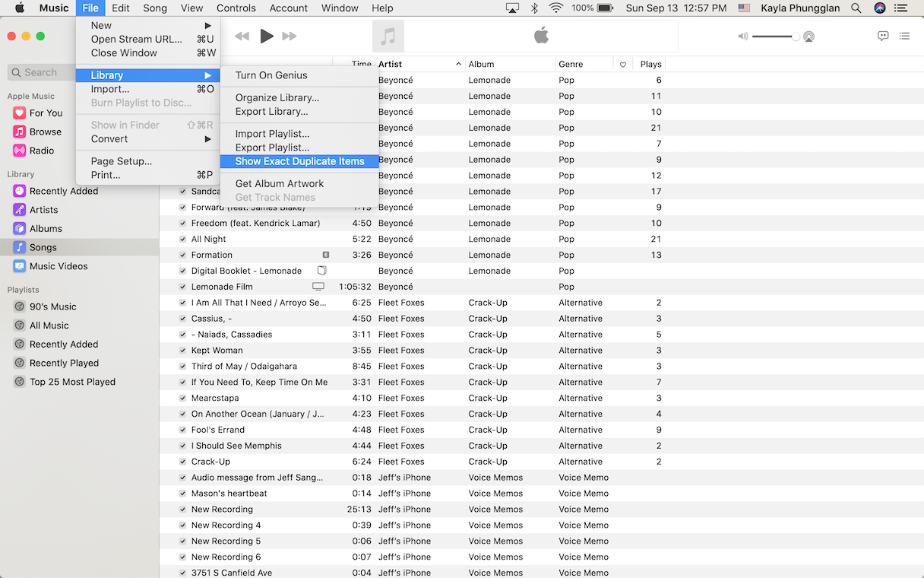Uncheck the All Night song checkbox
The width and height of the screenshot is (924, 578).
(x=182, y=239)
